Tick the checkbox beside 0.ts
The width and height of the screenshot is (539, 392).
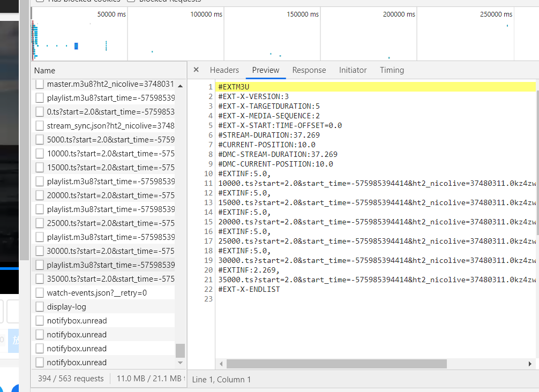[x=40, y=112]
